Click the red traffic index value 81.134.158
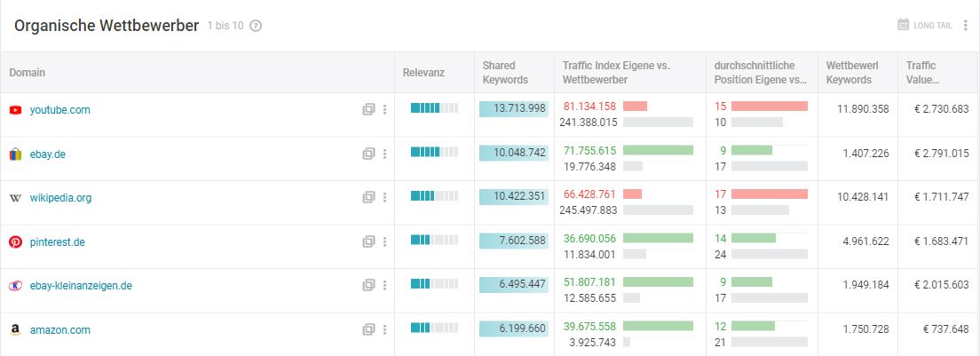 click(589, 107)
